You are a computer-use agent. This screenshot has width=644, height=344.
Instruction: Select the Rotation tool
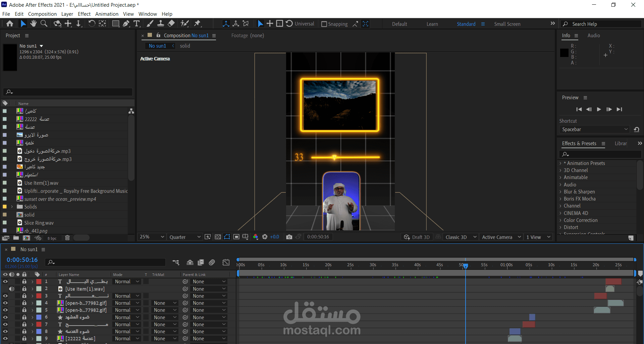pos(92,23)
